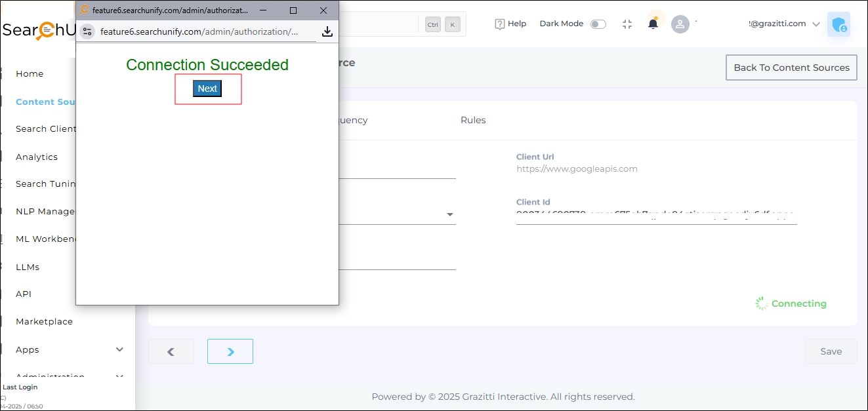The height and width of the screenshot is (411, 868).
Task: Click the Client Id input field
Action: 656,215
